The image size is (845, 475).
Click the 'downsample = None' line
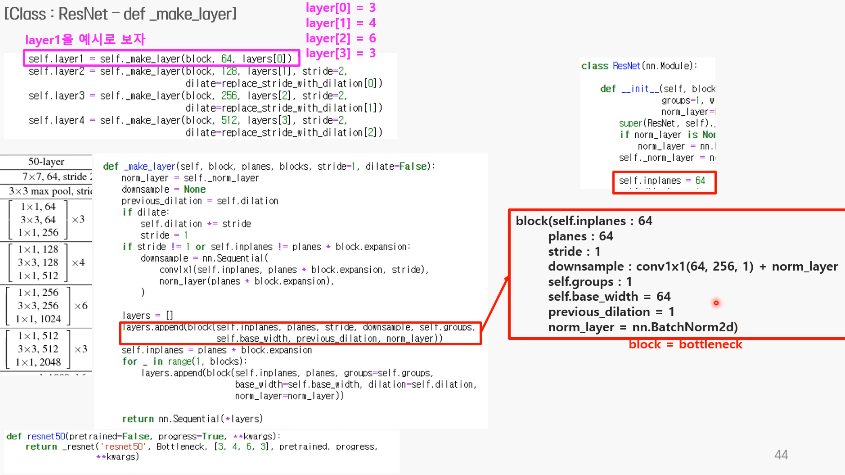tap(163, 189)
